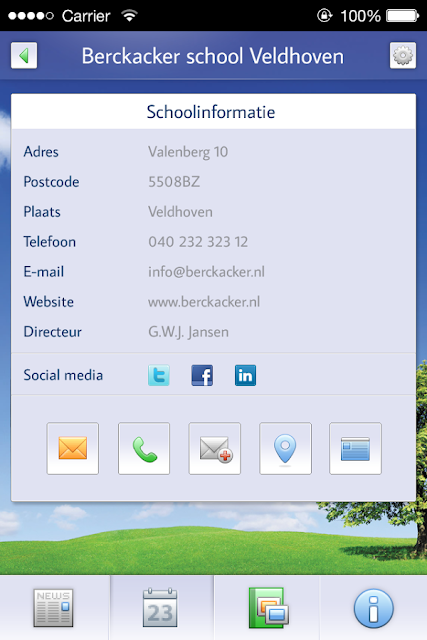Tap the rotation lock status icon
Image resolution: width=427 pixels, height=640 pixels.
tap(325, 16)
